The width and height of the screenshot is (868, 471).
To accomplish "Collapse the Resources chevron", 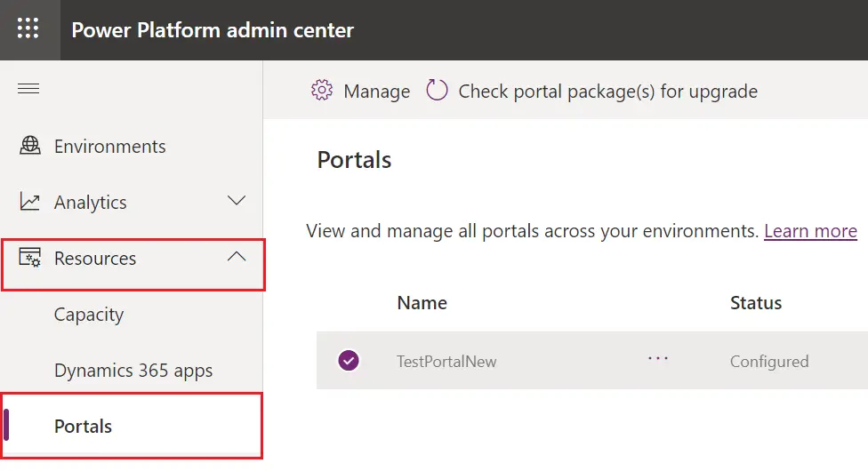I will coord(237,256).
